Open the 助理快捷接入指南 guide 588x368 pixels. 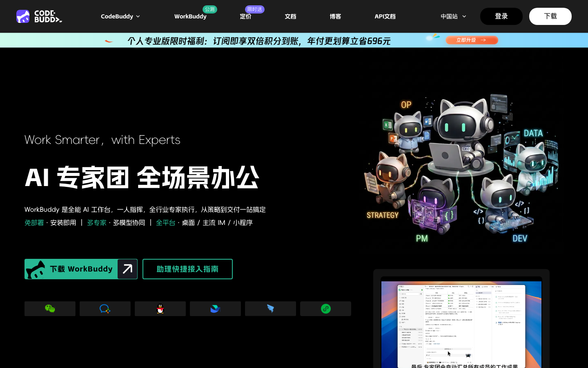pos(187,269)
